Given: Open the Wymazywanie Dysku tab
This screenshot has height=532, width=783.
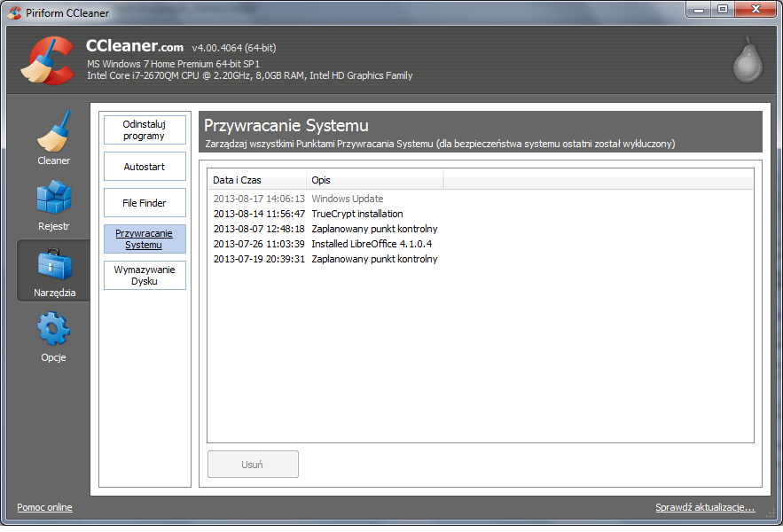Looking at the screenshot, I should [145, 275].
